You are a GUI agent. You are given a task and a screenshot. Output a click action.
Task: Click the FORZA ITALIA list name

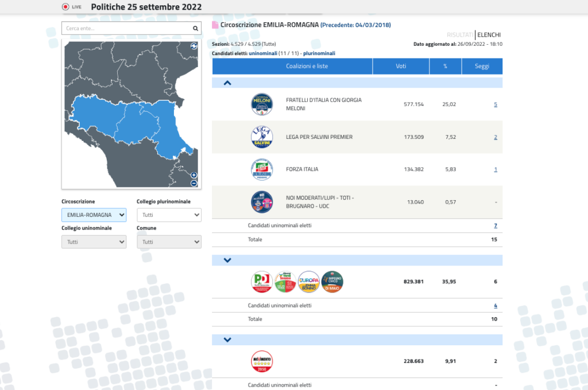[302, 169]
